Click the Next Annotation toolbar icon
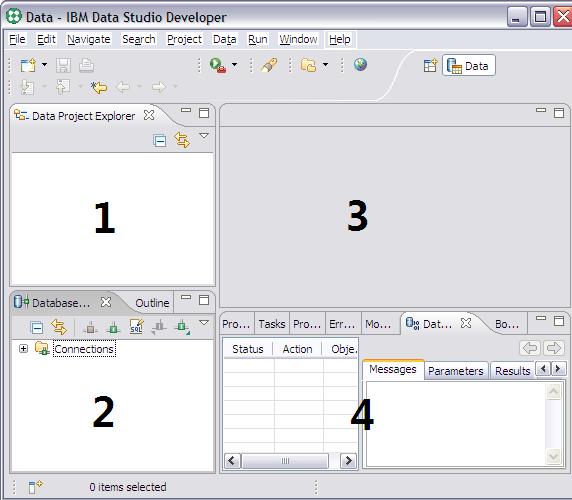The image size is (572, 500). pyautogui.click(x=27, y=87)
